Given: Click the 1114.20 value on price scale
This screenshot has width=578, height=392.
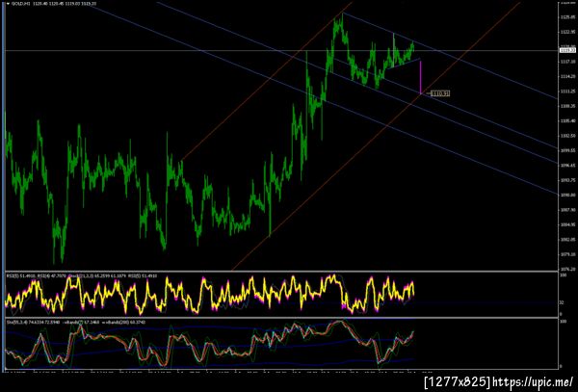Looking at the screenshot, I should point(567,76).
